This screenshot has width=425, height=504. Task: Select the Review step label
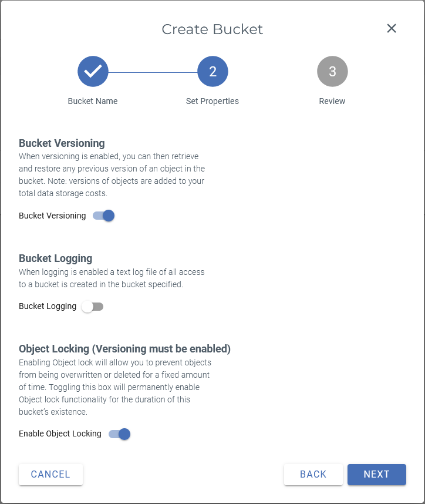[332, 101]
